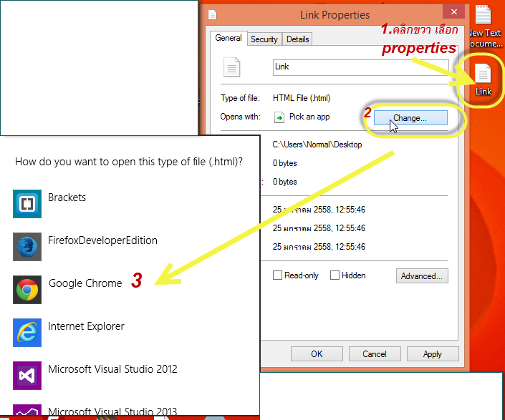Select the Internet Explorer icon

tap(27, 333)
